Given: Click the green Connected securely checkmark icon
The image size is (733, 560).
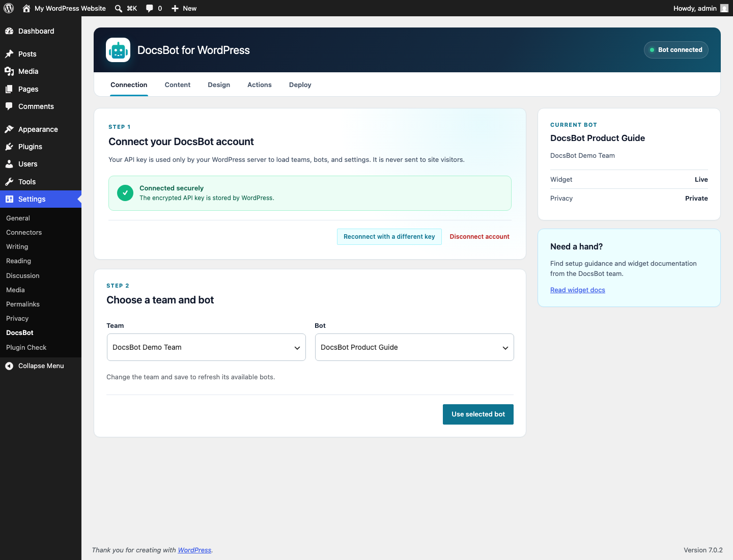Looking at the screenshot, I should 125,193.
